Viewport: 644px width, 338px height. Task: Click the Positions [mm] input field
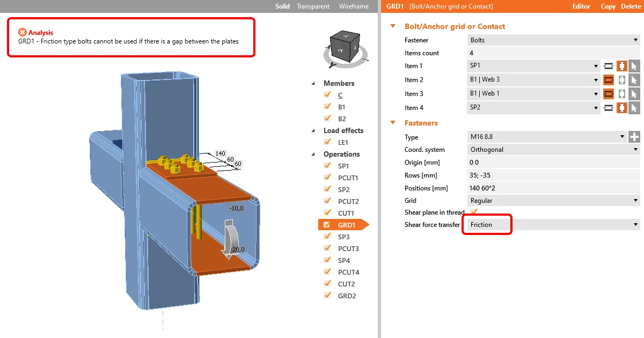coord(554,188)
